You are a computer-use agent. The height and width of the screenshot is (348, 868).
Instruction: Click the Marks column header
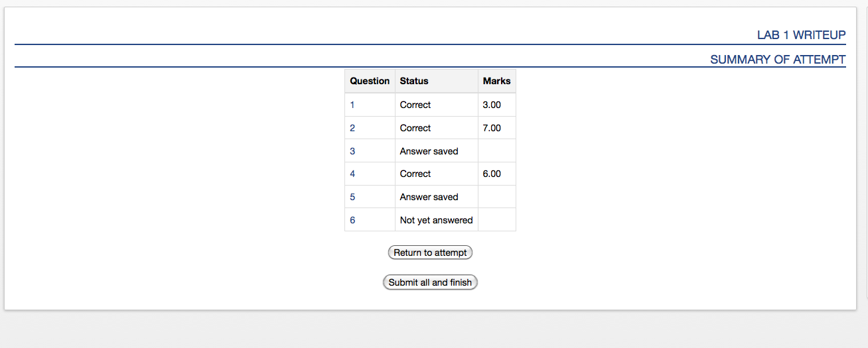496,81
